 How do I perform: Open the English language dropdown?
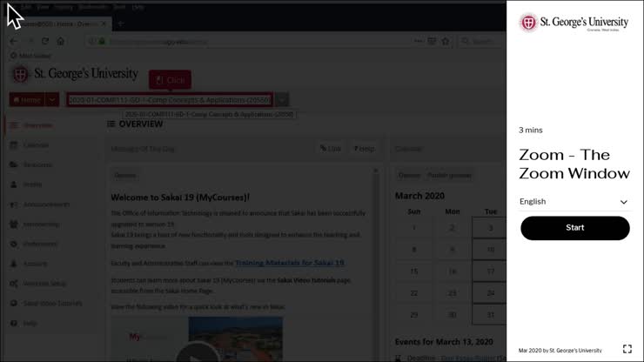pyautogui.click(x=574, y=202)
